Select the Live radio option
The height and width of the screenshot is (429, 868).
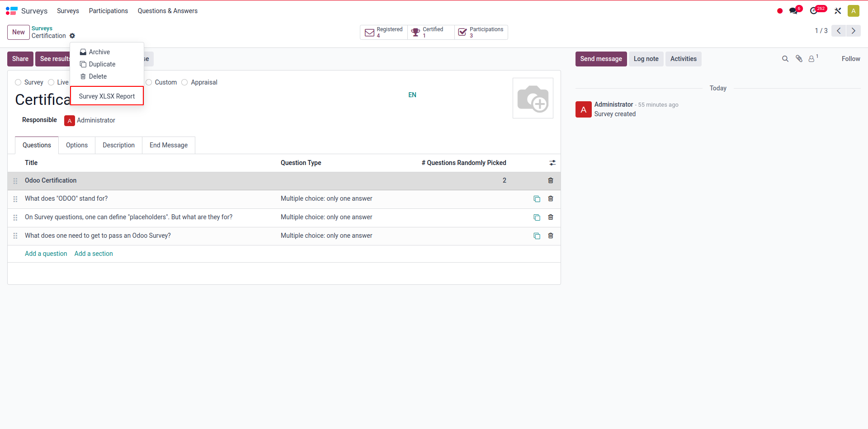51,82
